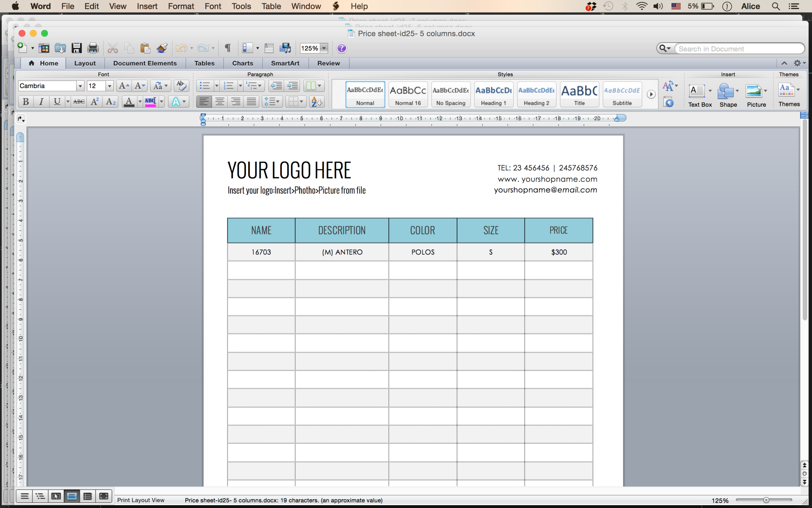Open the zoom 125% dropdown
Image resolution: width=812 pixels, height=508 pixels.
tap(324, 48)
